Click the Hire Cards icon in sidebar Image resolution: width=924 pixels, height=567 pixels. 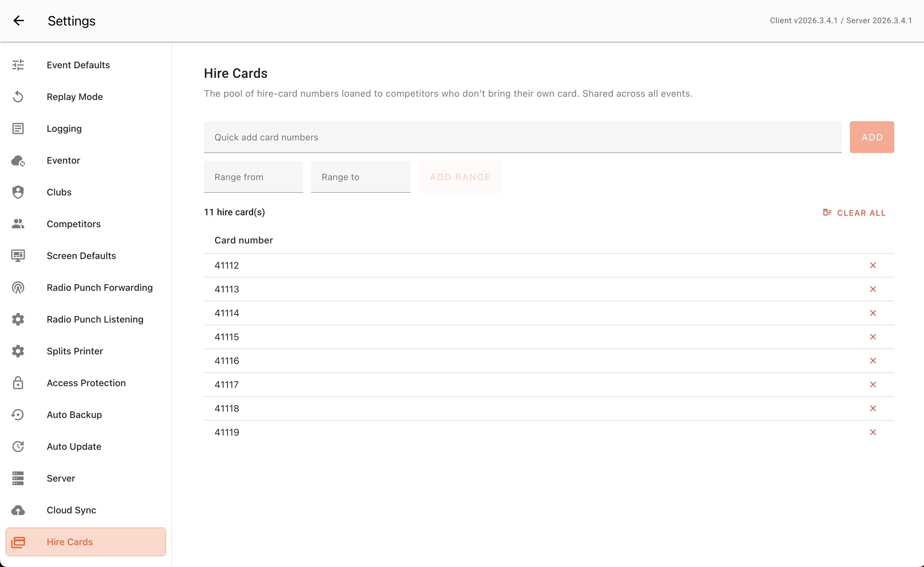tap(18, 542)
